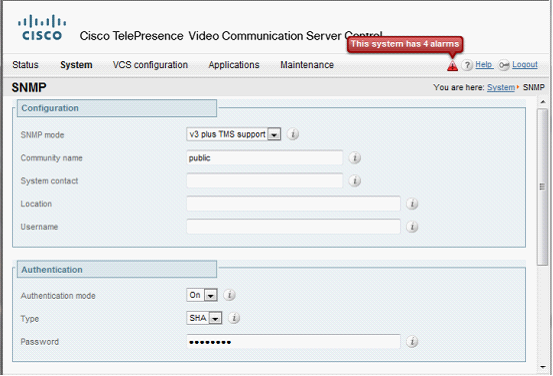Click the Location input field
The width and height of the screenshot is (553, 376).
tap(293, 204)
